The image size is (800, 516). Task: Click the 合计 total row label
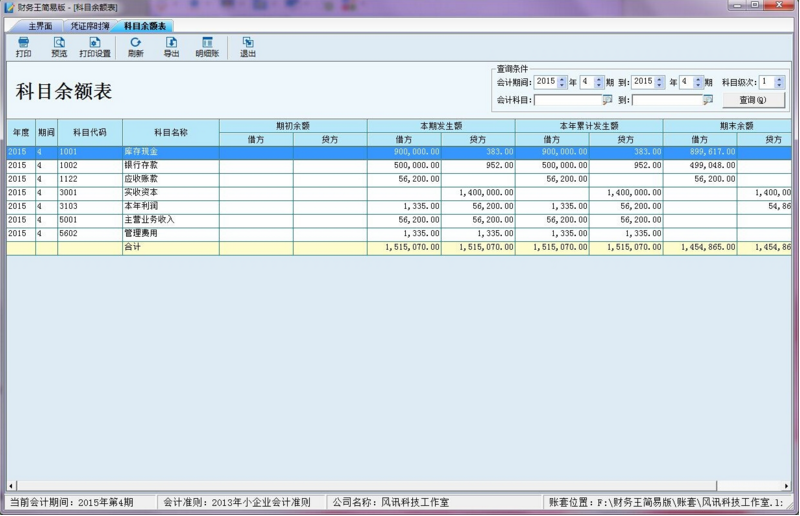pos(132,247)
